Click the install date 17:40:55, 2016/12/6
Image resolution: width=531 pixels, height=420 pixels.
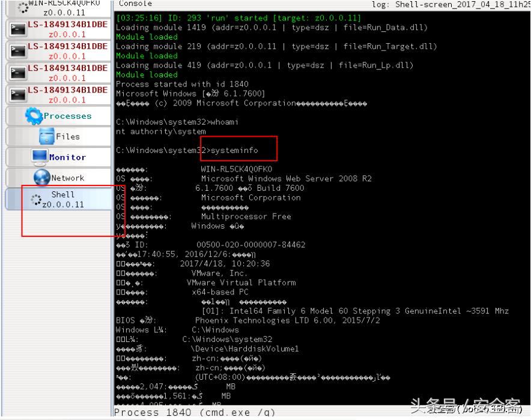pos(184,254)
